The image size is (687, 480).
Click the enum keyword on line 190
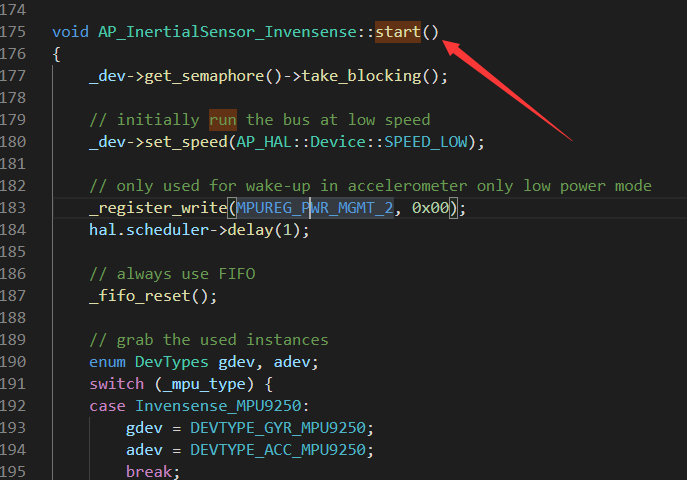(x=107, y=362)
